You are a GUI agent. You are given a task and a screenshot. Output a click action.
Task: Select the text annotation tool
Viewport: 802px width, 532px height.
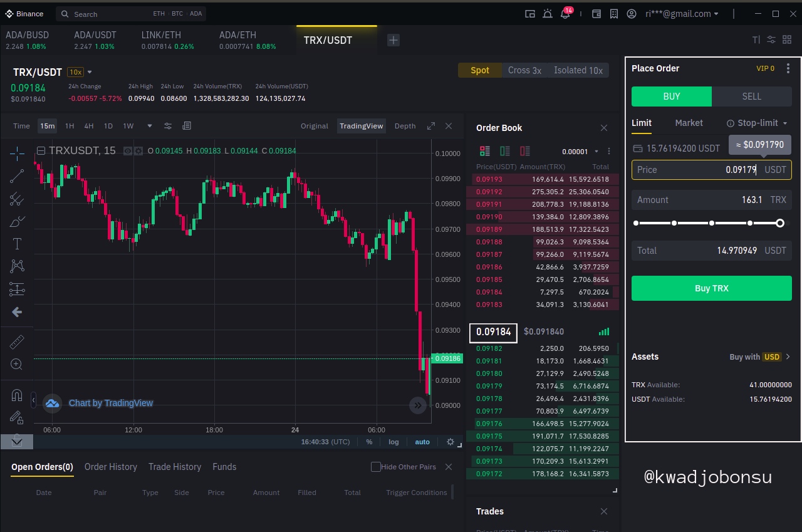click(17, 244)
